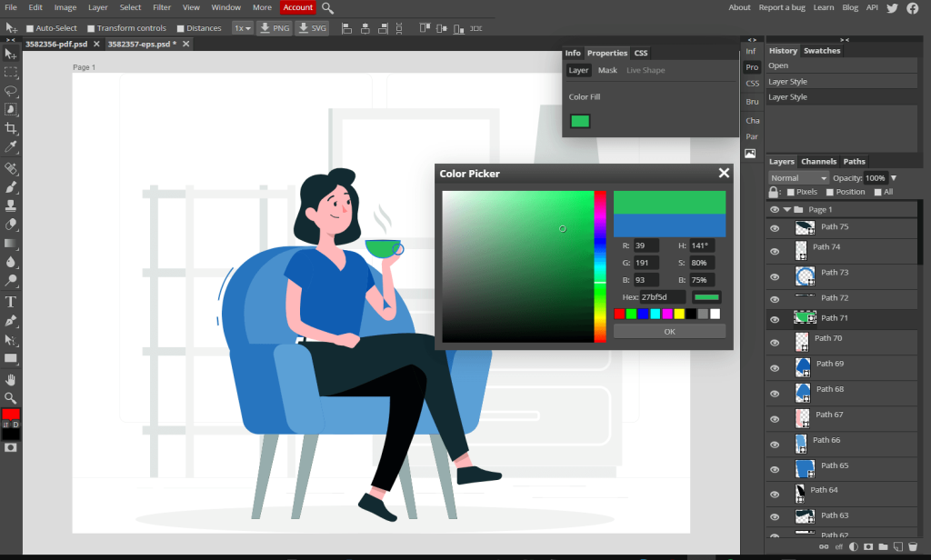
Task: Toggle Quick Mask mode icon
Action: tap(11, 448)
